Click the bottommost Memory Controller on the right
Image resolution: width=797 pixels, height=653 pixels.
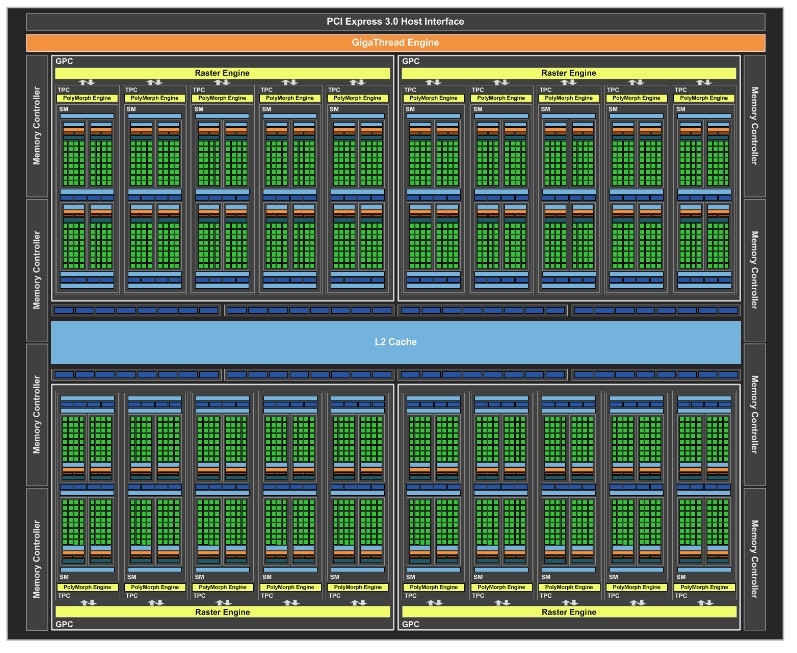click(755, 559)
